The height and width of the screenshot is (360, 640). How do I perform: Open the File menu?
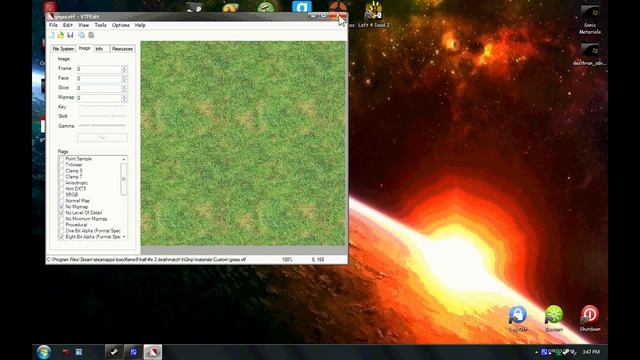[x=53, y=25]
